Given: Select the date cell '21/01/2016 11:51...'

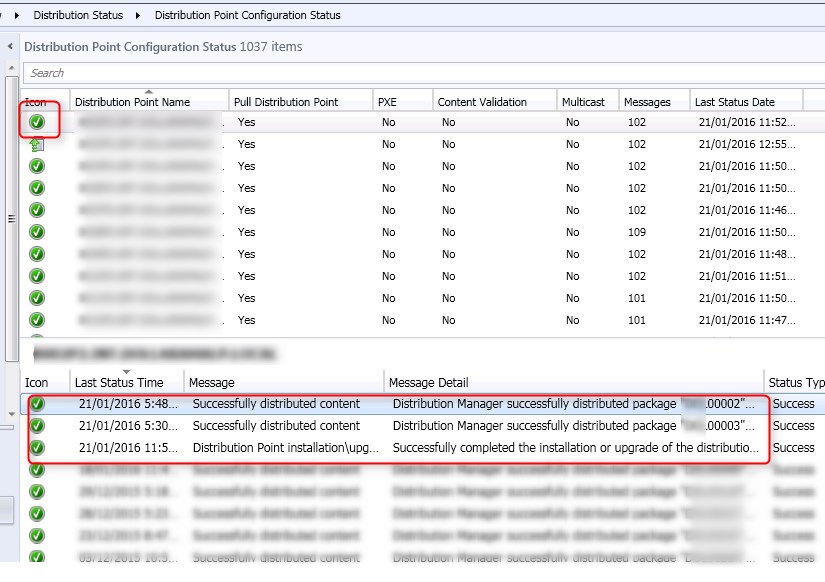Looking at the screenshot, I should [747, 276].
